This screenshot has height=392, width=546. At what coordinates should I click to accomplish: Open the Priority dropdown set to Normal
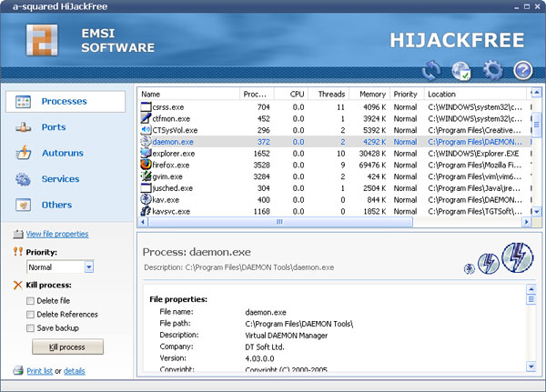(x=60, y=267)
